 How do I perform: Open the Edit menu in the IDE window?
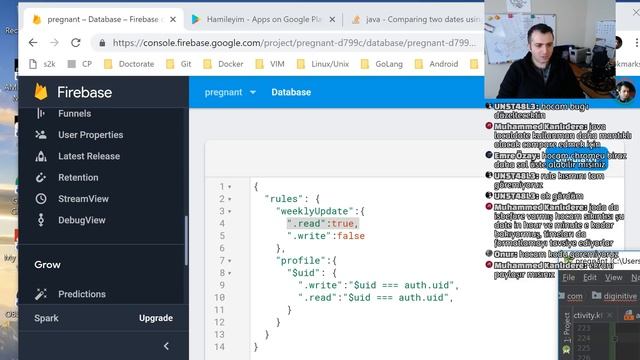click(x=590, y=278)
